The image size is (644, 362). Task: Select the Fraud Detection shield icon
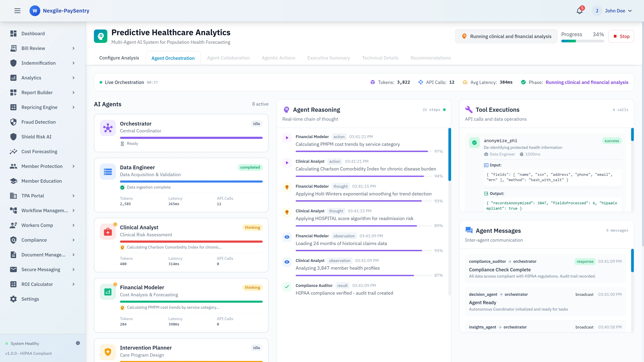point(13,122)
